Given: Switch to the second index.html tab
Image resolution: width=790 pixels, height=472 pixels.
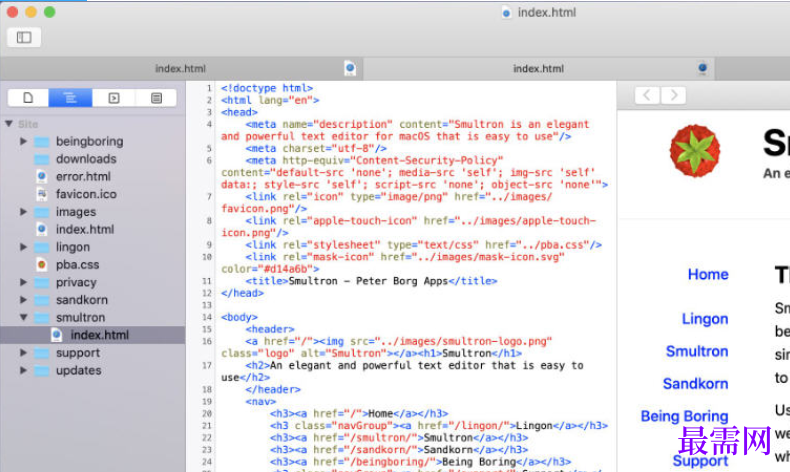Looking at the screenshot, I should [538, 69].
